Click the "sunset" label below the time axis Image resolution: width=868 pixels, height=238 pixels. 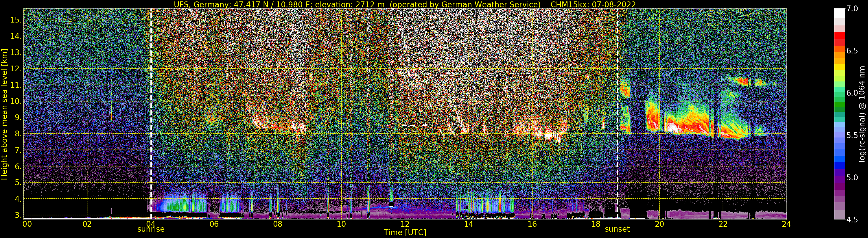[617, 229]
